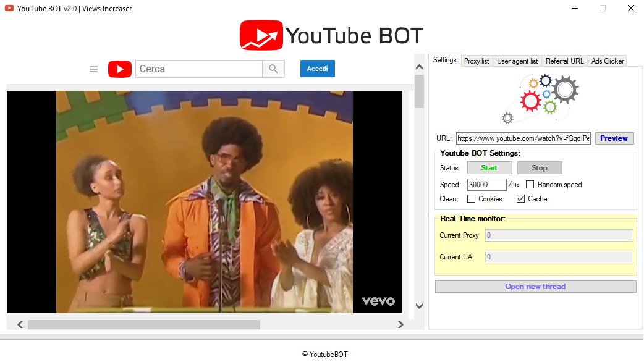Minimize the YouTube BOT window
This screenshot has height=362, width=644.
(575, 8)
